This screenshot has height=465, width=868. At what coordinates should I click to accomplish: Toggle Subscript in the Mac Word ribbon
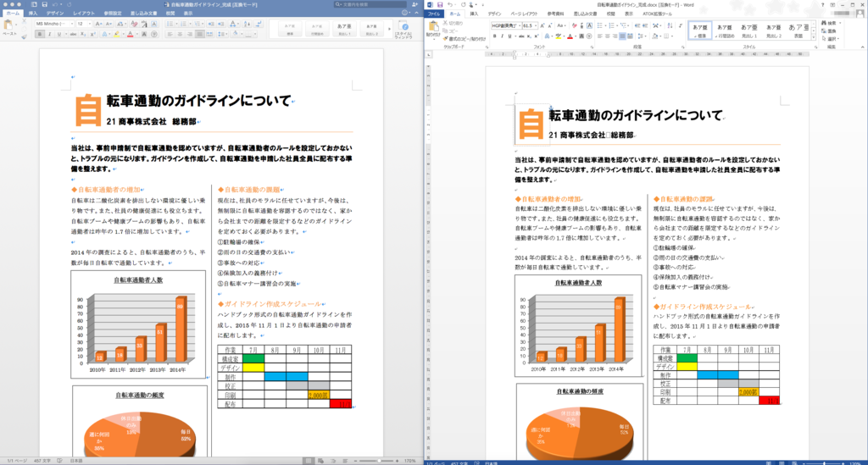[x=82, y=34]
